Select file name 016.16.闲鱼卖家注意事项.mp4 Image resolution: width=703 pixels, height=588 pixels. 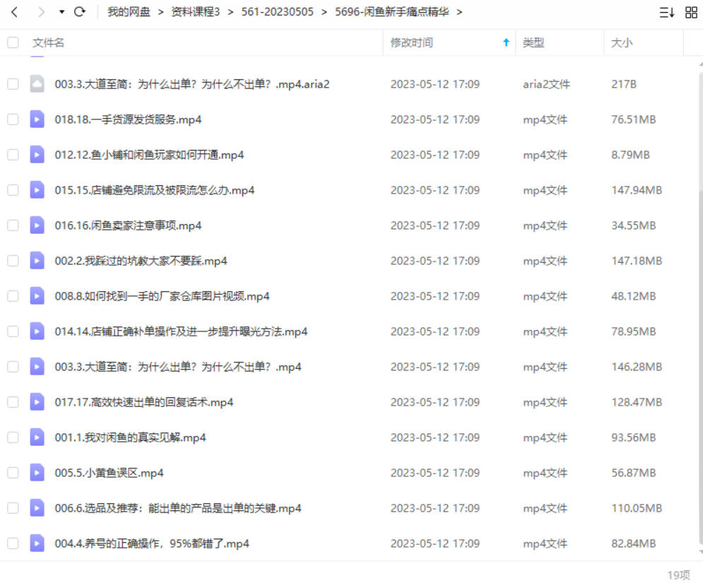[x=128, y=225]
